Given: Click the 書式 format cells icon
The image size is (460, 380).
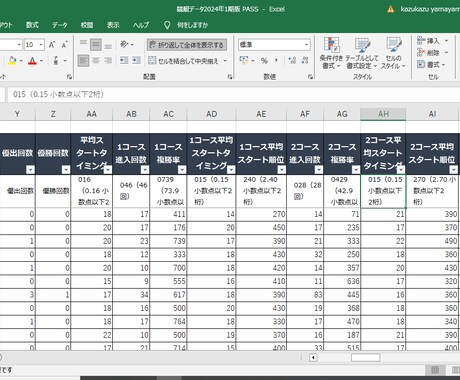Looking at the screenshot, I should point(421,64).
